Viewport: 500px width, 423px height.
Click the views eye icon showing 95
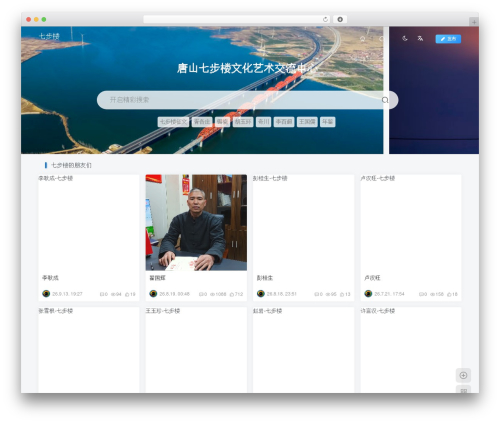(x=328, y=294)
